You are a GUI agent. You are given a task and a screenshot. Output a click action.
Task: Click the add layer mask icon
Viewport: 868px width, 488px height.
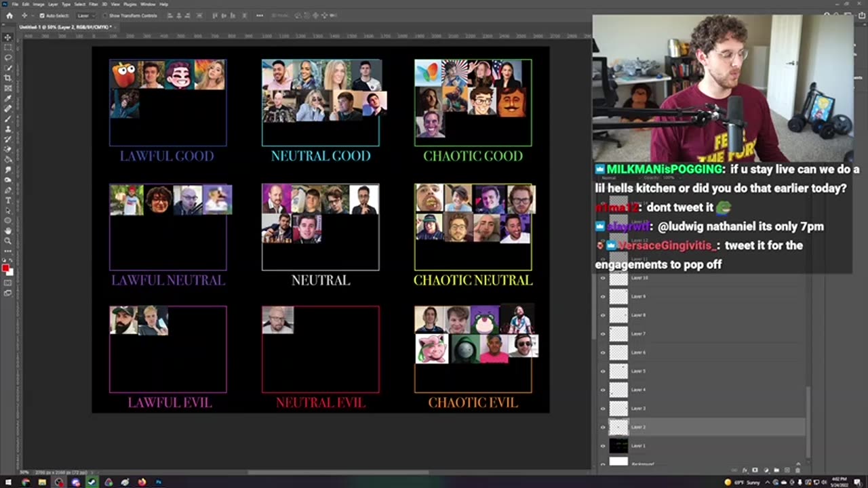click(x=755, y=470)
